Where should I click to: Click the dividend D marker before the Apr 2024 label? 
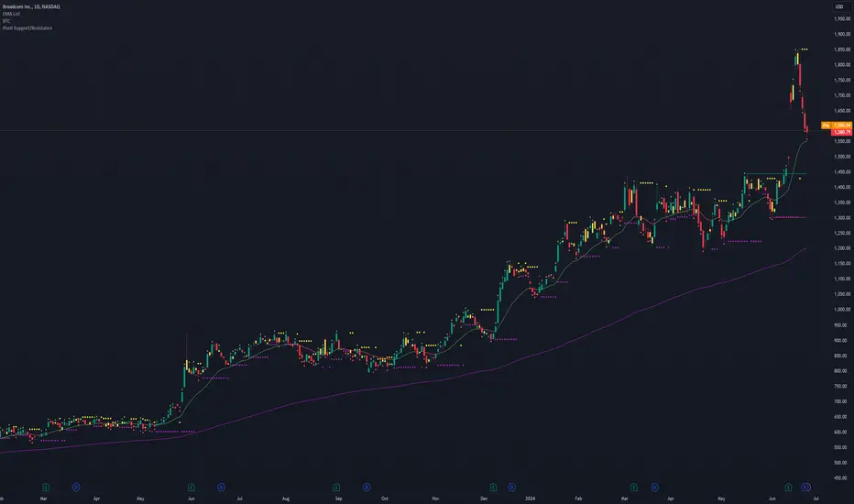click(654, 488)
